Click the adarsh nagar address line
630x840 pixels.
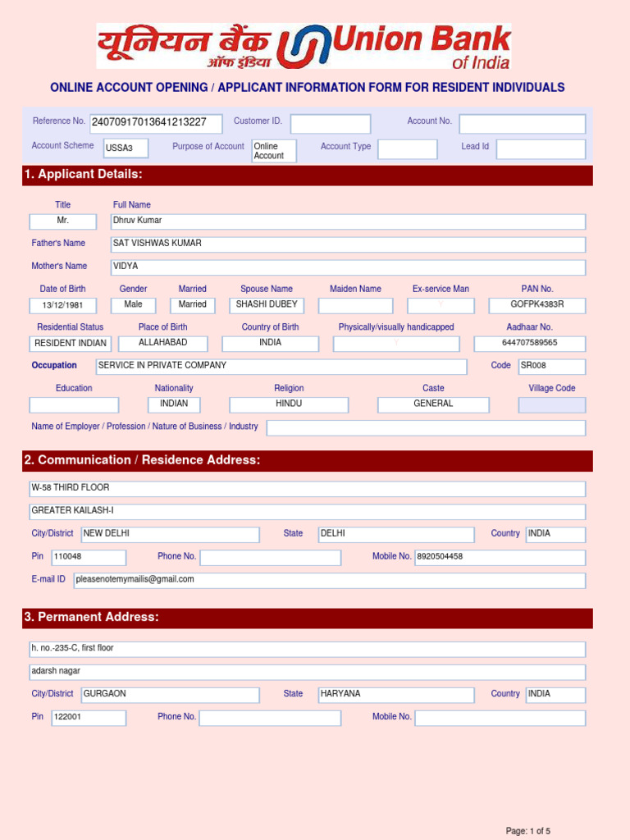(x=308, y=673)
